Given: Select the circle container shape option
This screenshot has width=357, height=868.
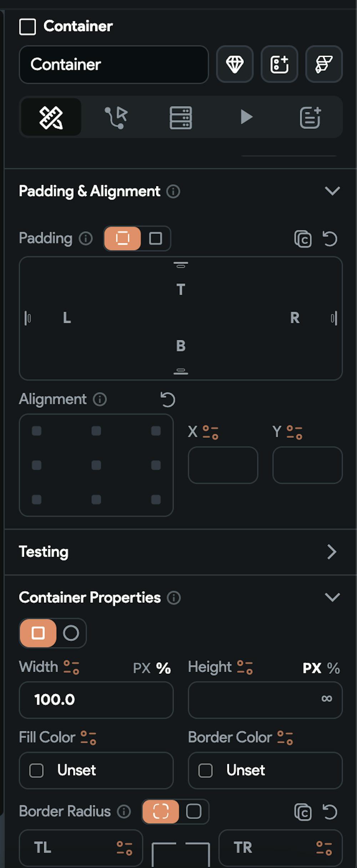Looking at the screenshot, I should click(x=71, y=633).
